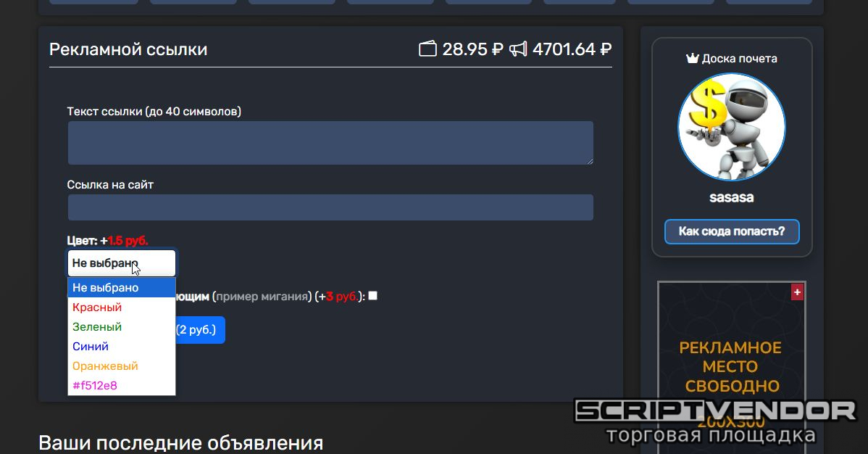Screen dimensions: 868x454
Task: Click the crown icon by Доска почета
Action: point(692,58)
